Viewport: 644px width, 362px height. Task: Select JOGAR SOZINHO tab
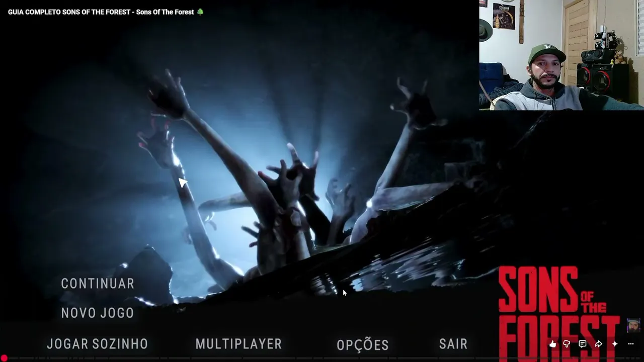[x=98, y=344]
